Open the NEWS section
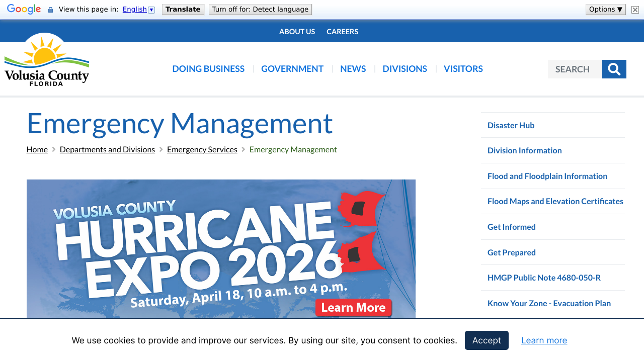The height and width of the screenshot is (362, 644). [x=353, y=68]
